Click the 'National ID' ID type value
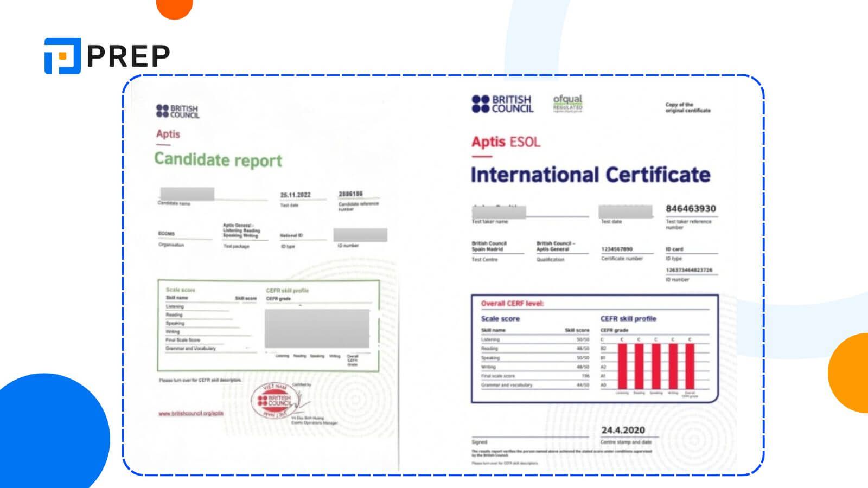This screenshot has height=488, width=868. pyautogui.click(x=291, y=235)
